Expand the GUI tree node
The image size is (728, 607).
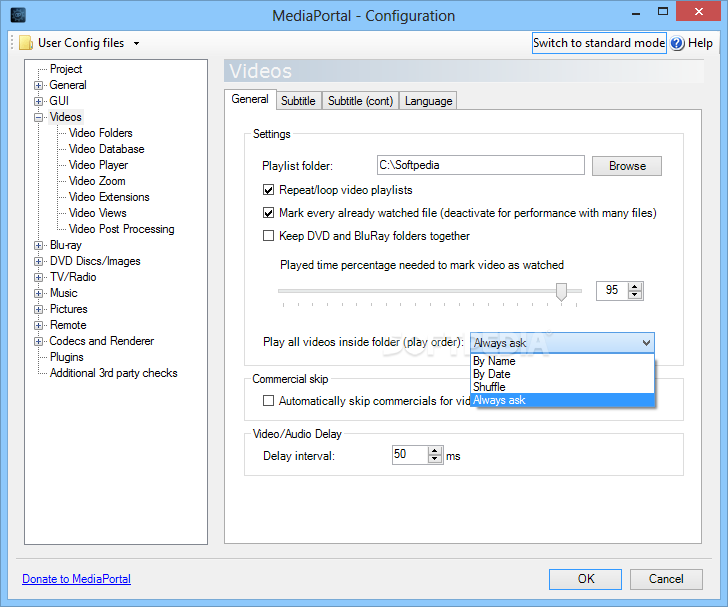39,101
